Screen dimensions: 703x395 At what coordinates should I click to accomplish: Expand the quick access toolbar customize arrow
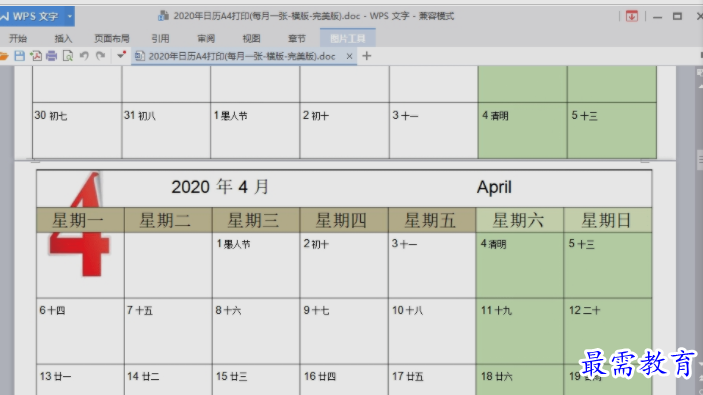pos(121,56)
